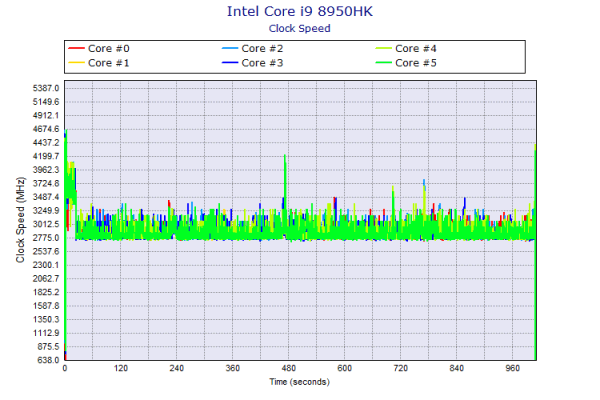Click the 840 tick on time axis
This screenshot has height=400, width=600.
[457, 368]
